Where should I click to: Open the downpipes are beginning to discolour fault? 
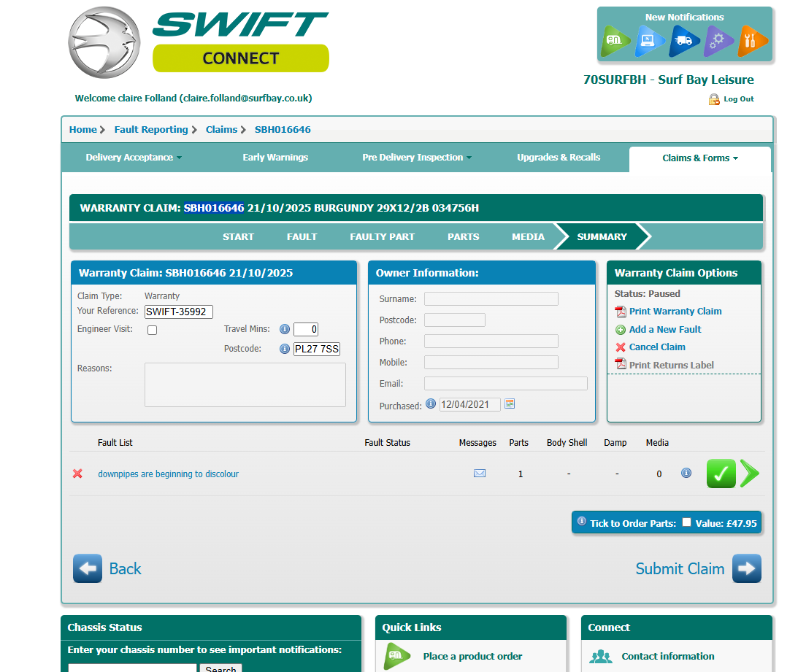pos(168,474)
